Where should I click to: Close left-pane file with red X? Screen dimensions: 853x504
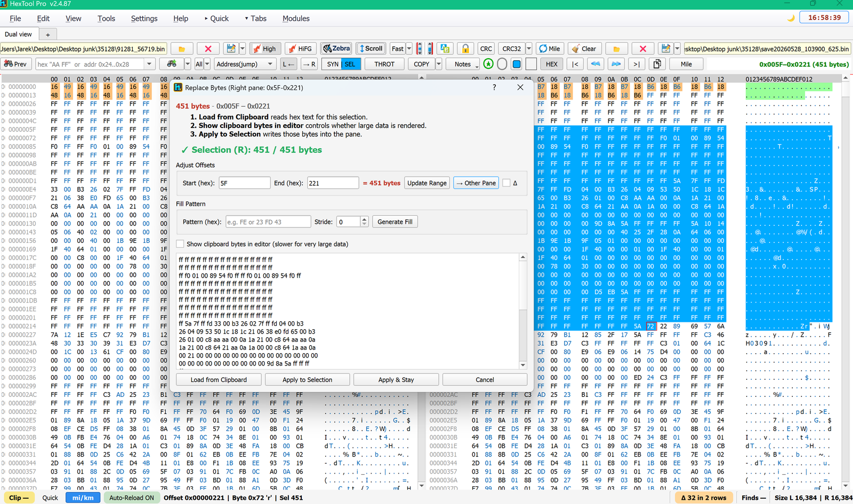[x=208, y=48]
